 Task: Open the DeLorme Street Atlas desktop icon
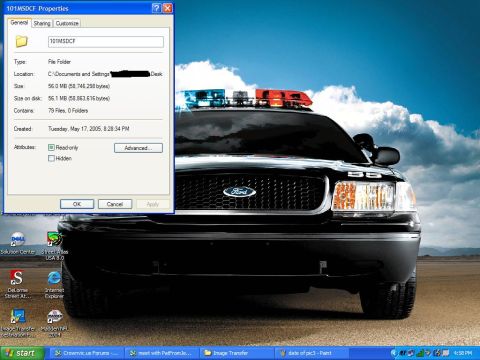(x=17, y=284)
